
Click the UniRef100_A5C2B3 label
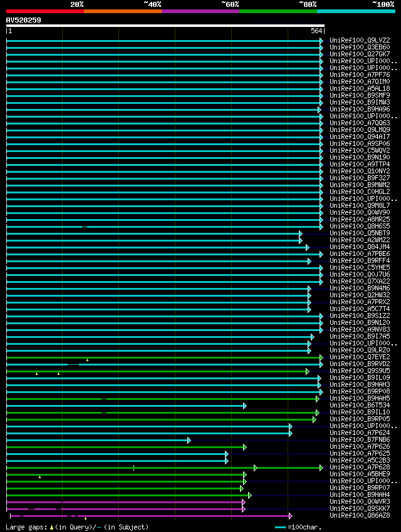[360, 460]
